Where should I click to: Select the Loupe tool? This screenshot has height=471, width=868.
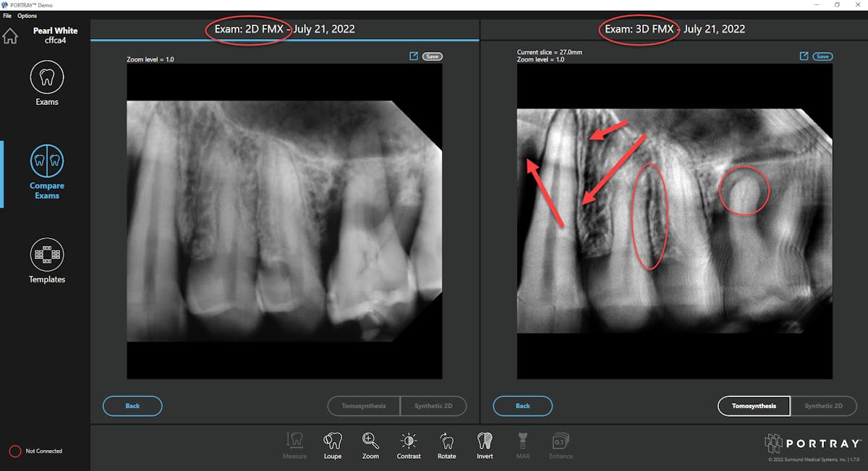(x=333, y=444)
